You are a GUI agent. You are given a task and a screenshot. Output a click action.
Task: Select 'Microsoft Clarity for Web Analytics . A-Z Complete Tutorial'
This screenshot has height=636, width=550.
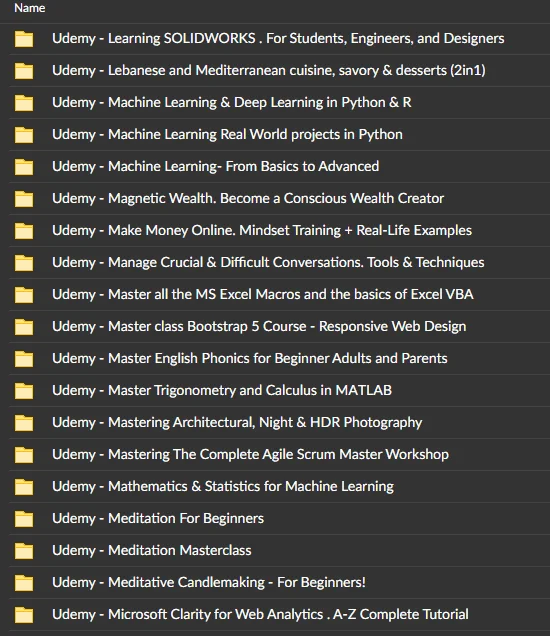(288, 615)
